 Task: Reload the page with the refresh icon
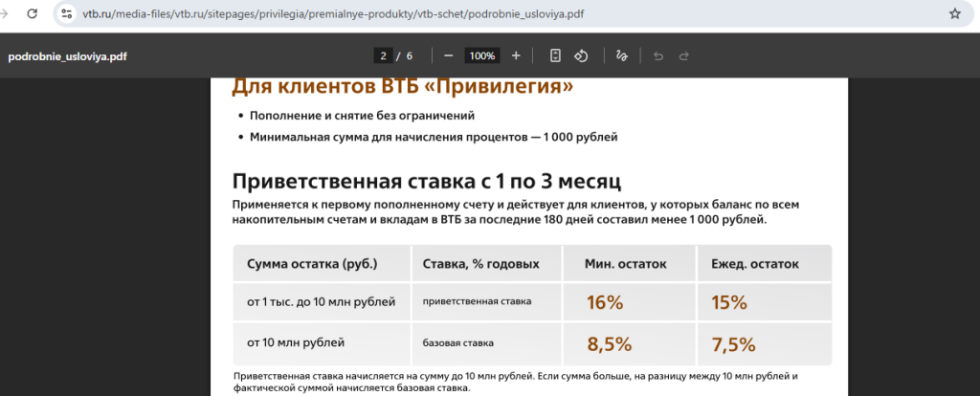tap(33, 14)
